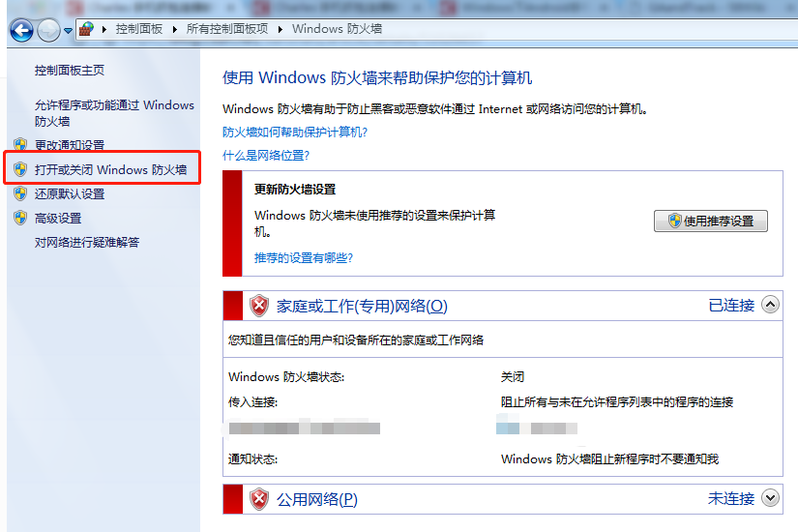The width and height of the screenshot is (798, 532).
Task: Open 还原默认设置 link
Action: 70,194
